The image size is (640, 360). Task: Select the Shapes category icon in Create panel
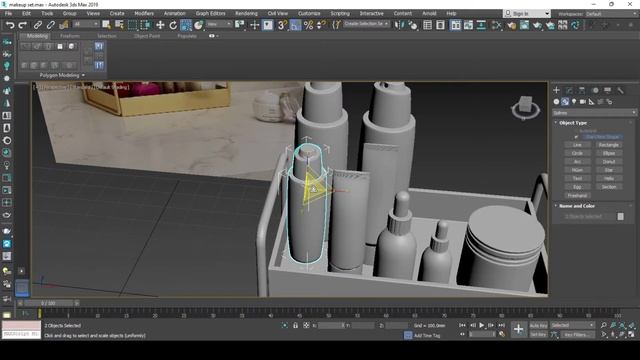coord(565,102)
